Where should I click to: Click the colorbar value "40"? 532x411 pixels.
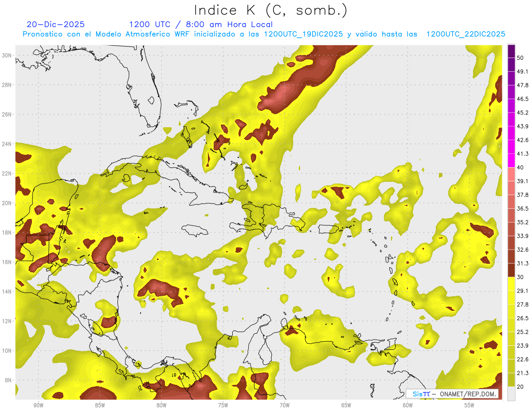coord(521,168)
